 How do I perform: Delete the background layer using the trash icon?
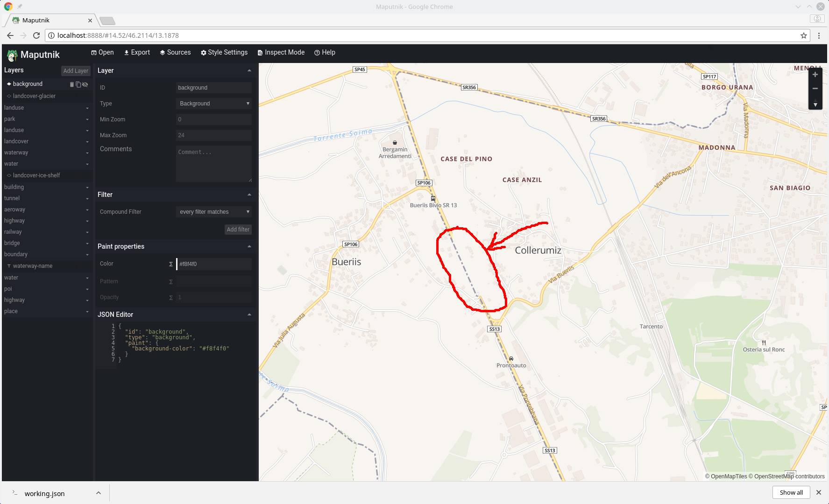(x=71, y=84)
